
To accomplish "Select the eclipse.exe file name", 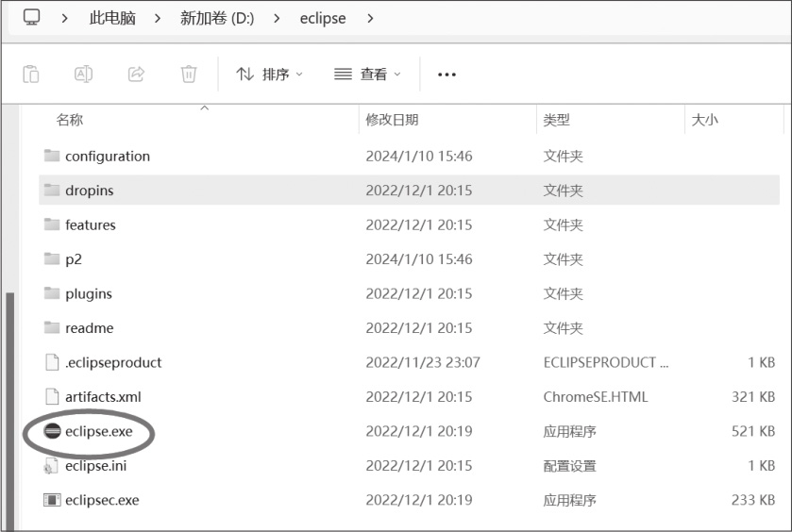I will (99, 432).
